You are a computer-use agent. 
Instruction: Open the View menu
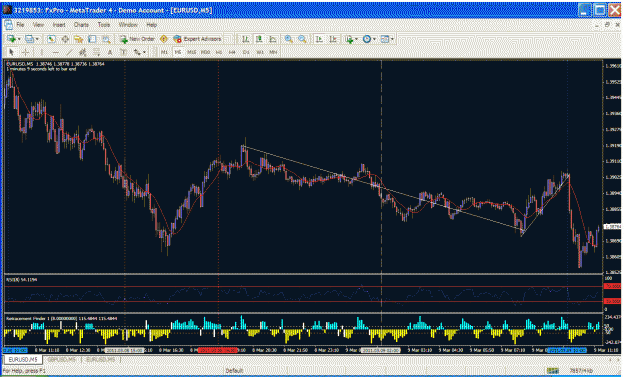pyautogui.click(x=38, y=25)
